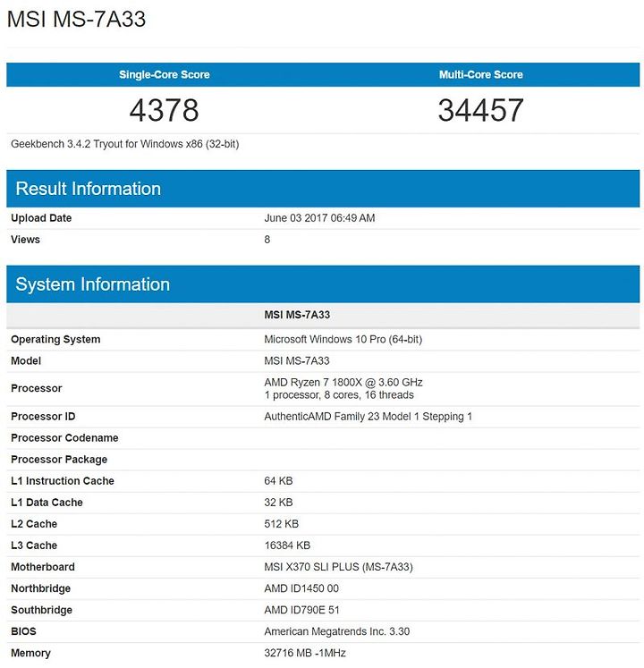Image resolution: width=644 pixels, height=668 pixels.
Task: Select the AMD ID790E 51 value
Action: (301, 610)
